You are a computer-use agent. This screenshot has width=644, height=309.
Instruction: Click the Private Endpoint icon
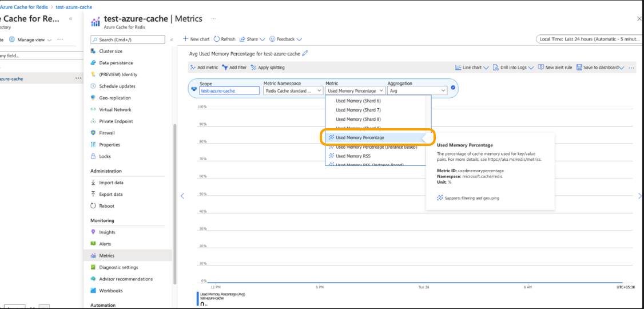[93, 121]
